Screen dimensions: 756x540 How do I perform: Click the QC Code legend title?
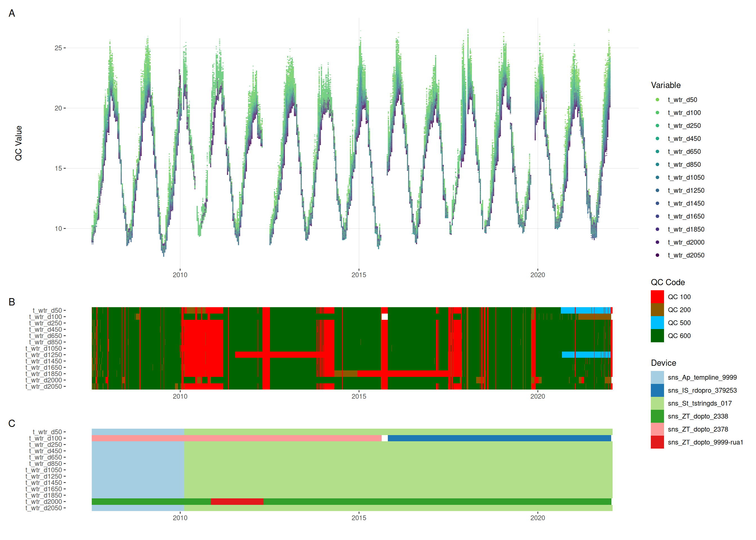point(668,282)
